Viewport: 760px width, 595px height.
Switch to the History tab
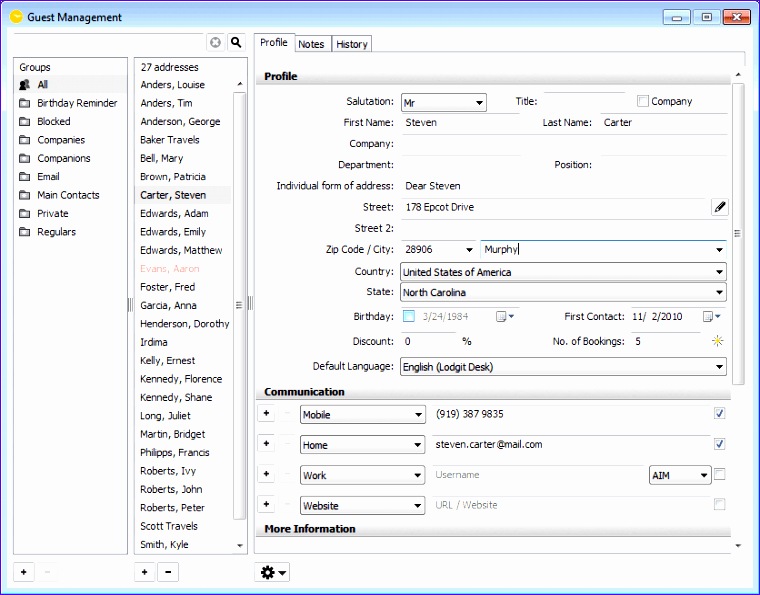(x=352, y=44)
